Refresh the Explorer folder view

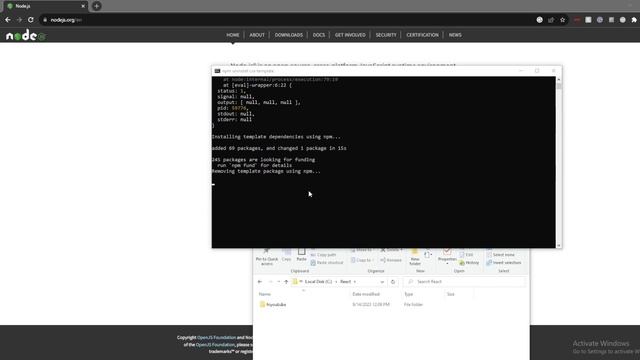[x=393, y=282]
